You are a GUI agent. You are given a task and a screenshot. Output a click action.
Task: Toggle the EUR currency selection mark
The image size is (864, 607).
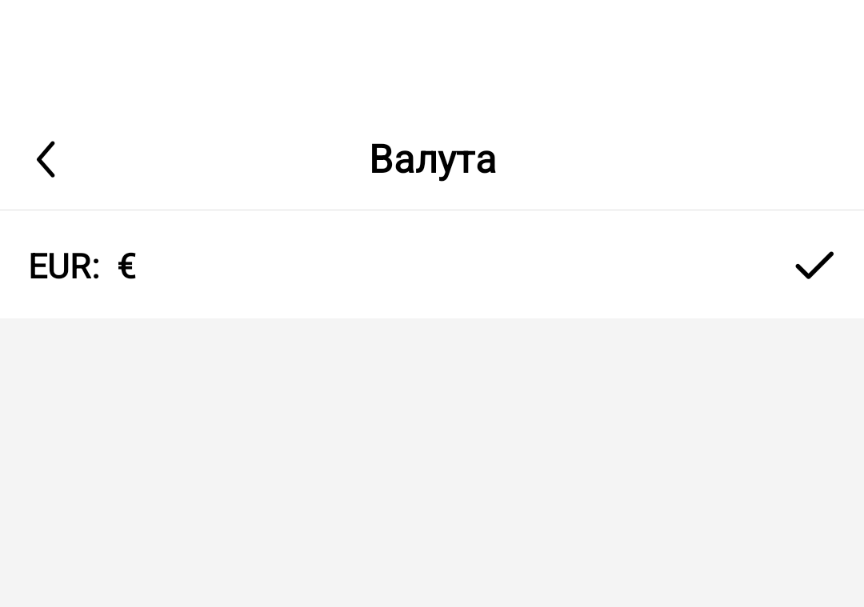(x=814, y=265)
